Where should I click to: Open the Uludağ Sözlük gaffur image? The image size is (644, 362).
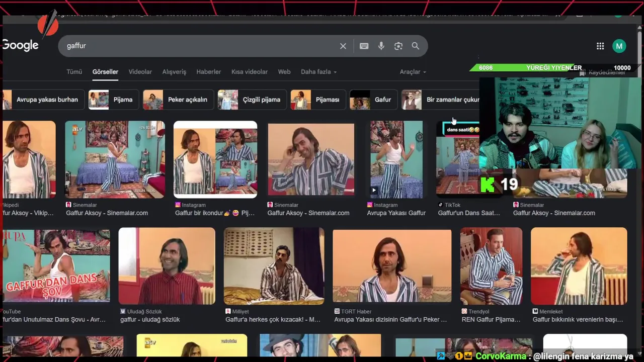167,265
